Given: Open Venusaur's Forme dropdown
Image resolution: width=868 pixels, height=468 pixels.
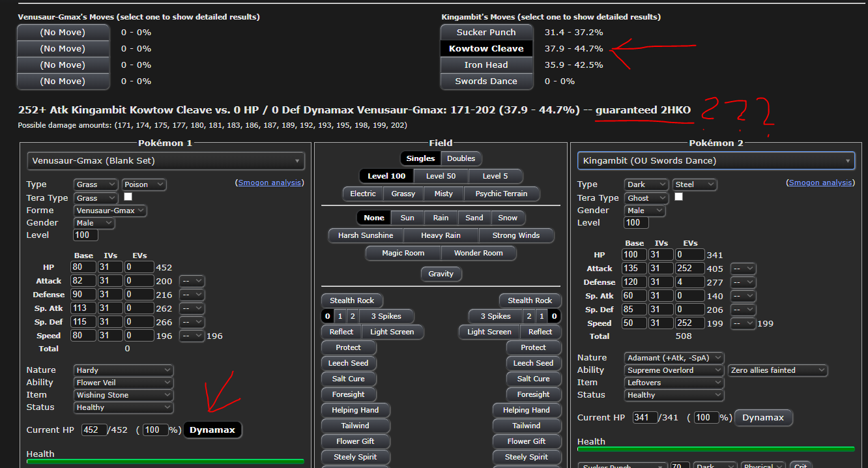Looking at the screenshot, I should [x=110, y=211].
